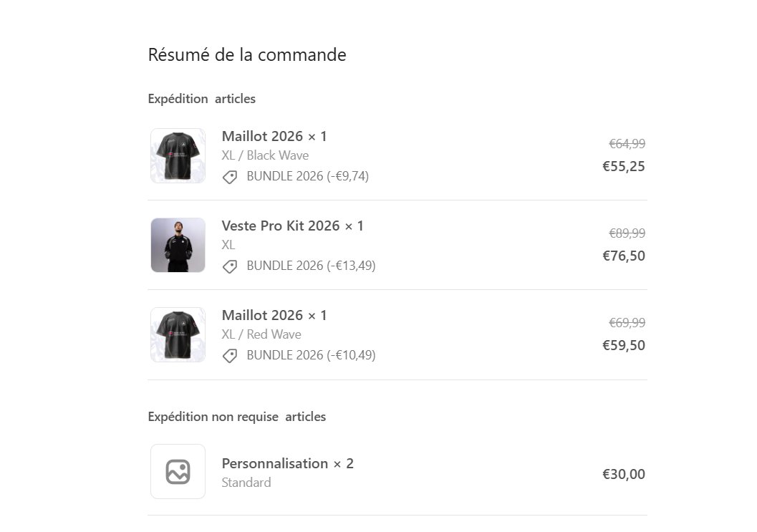Select the first Maillot 2026 × 1 title
757x532 pixels.
(274, 136)
